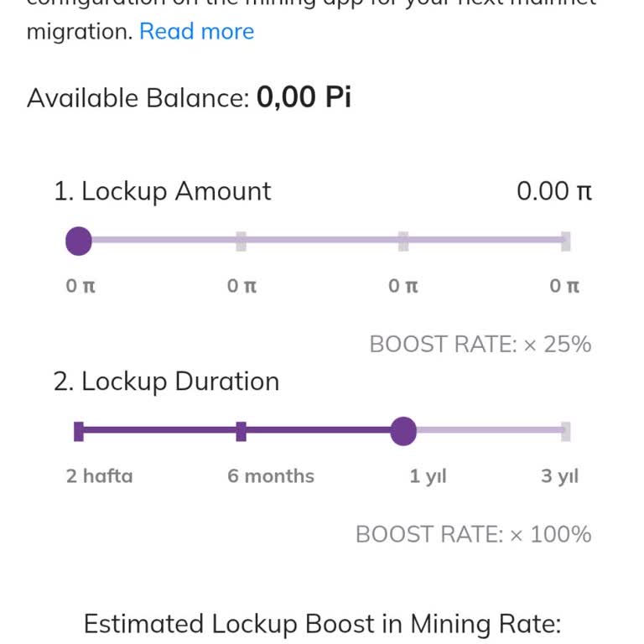Click the Available Balance 0,00 Pi text
The image size is (644, 644).
304,98
